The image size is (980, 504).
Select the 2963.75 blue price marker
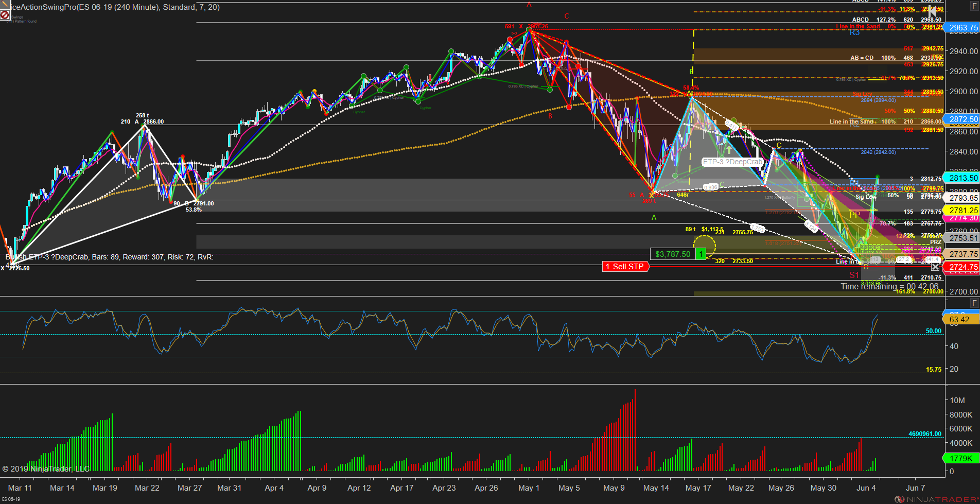(x=962, y=28)
